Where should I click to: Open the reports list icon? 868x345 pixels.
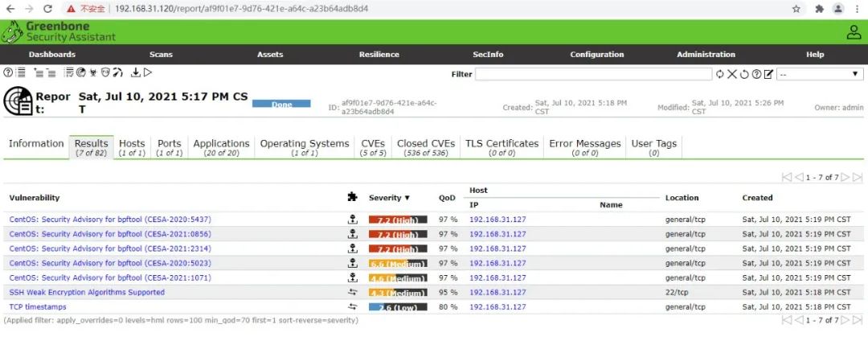click(x=20, y=72)
